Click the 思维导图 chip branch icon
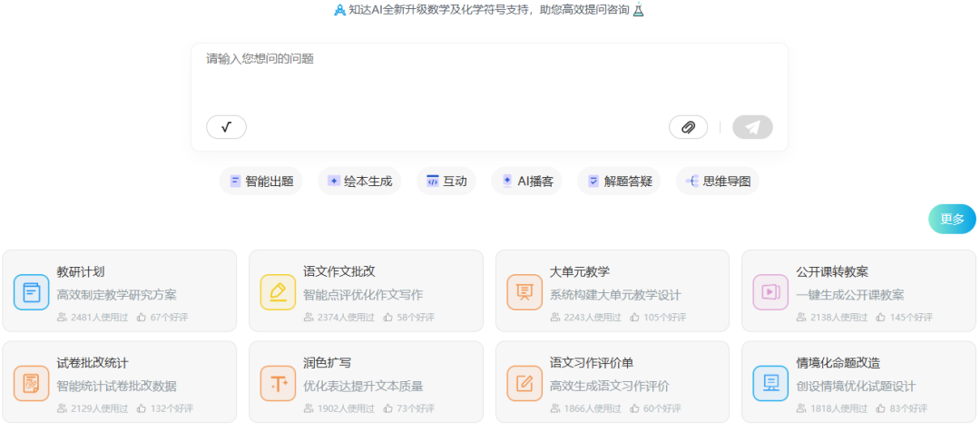 [691, 182]
